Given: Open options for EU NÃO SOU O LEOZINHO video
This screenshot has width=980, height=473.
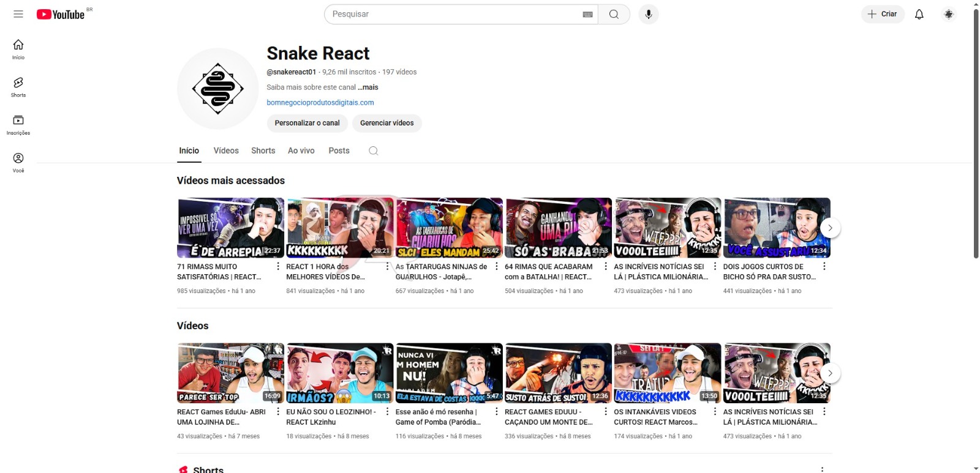Looking at the screenshot, I should 387,412.
